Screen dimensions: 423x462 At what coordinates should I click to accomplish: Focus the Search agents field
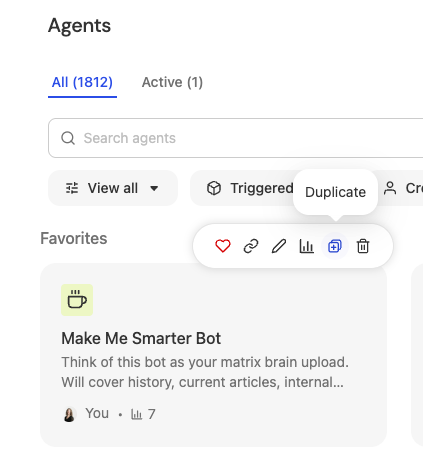click(236, 138)
